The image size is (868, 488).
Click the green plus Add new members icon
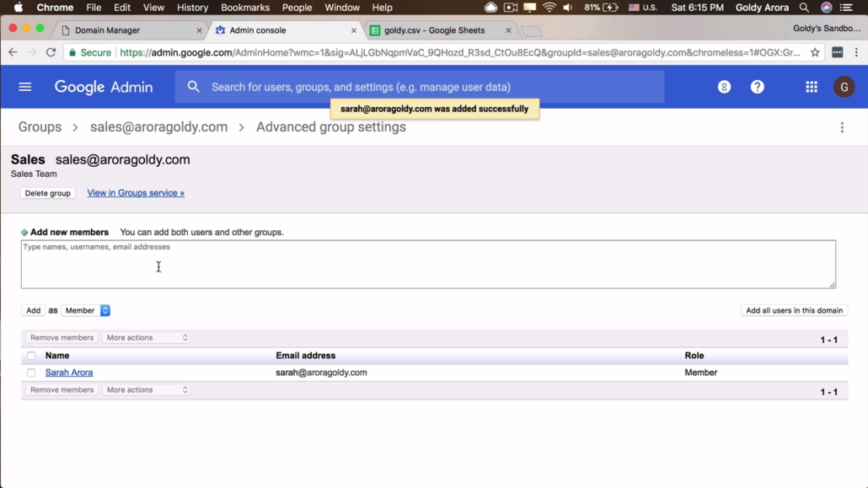(x=24, y=233)
